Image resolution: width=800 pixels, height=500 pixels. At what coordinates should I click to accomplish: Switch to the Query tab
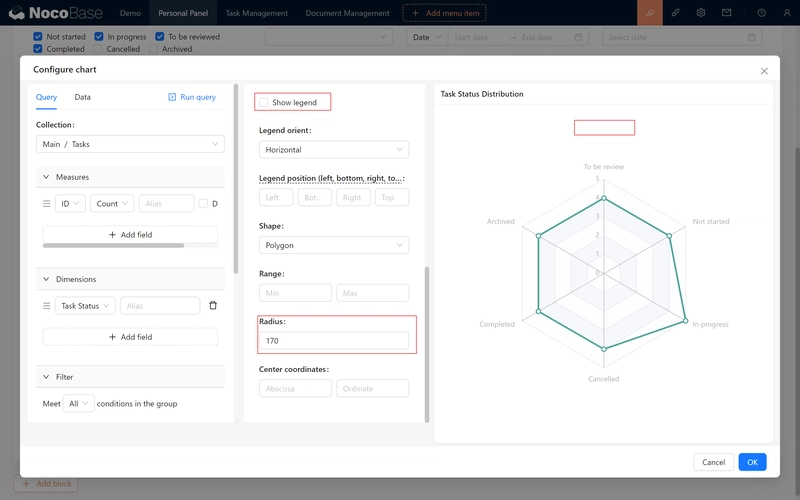pyautogui.click(x=46, y=97)
